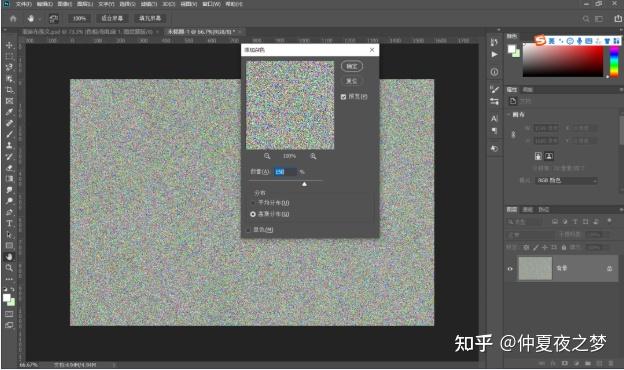The width and height of the screenshot is (624, 370).
Task: Open the layer blend mode dropdown
Action: 530,235
